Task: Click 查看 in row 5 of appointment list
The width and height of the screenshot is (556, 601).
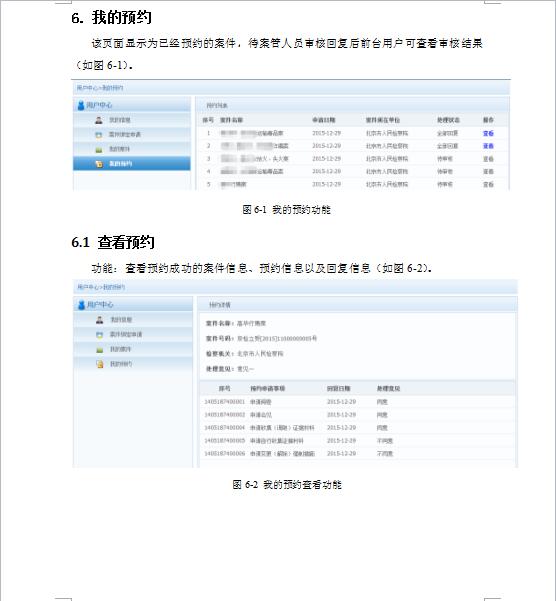Action: [x=488, y=185]
